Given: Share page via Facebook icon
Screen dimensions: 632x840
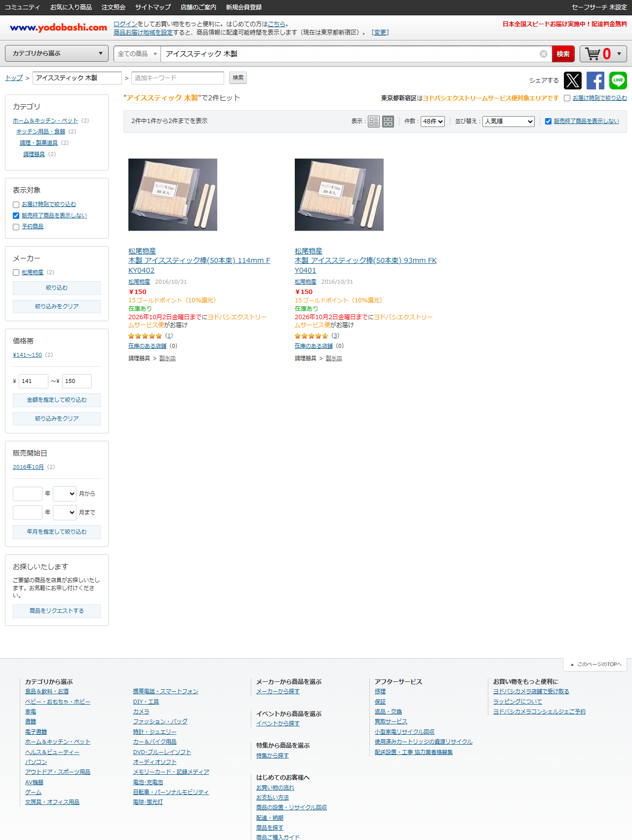Looking at the screenshot, I should coord(595,81).
